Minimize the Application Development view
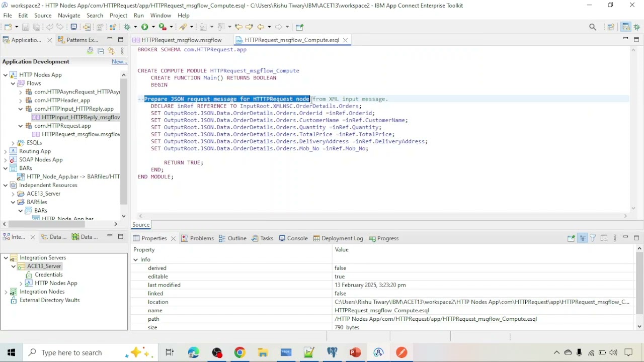The image size is (644, 362). [110, 39]
